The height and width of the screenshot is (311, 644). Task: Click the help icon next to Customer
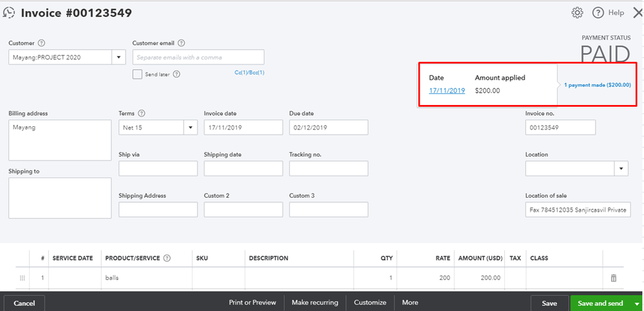(x=41, y=42)
